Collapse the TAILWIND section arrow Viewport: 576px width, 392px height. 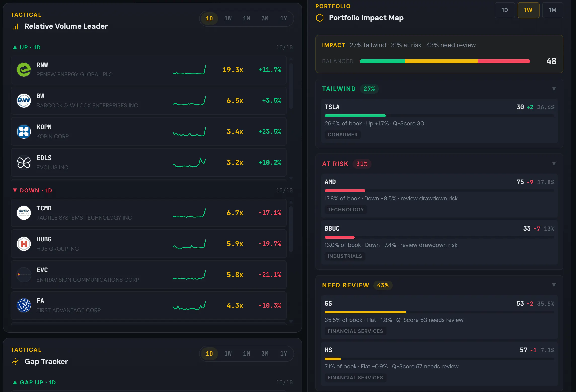click(554, 89)
